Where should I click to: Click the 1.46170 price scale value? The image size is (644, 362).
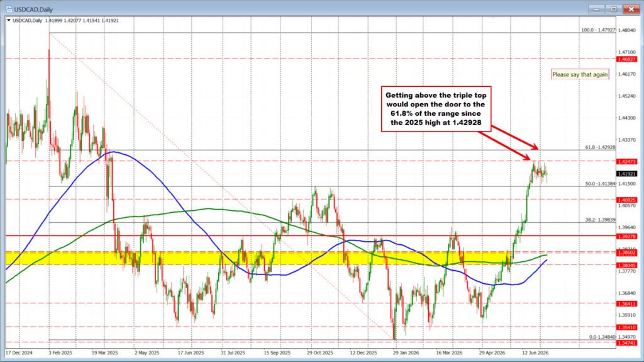[627, 74]
